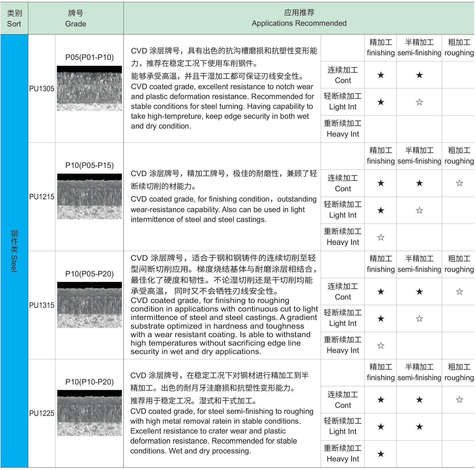Click the Applications Recommended header

point(299,18)
